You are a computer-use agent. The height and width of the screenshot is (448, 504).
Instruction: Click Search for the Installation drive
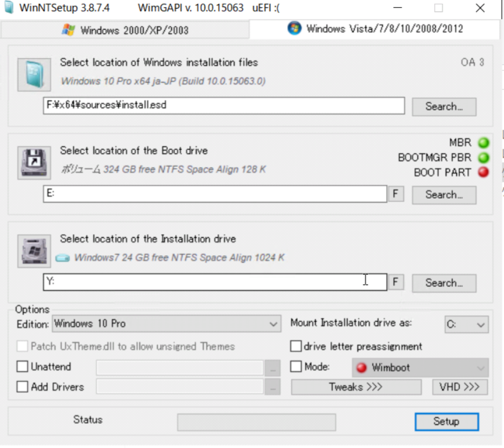tap(444, 283)
